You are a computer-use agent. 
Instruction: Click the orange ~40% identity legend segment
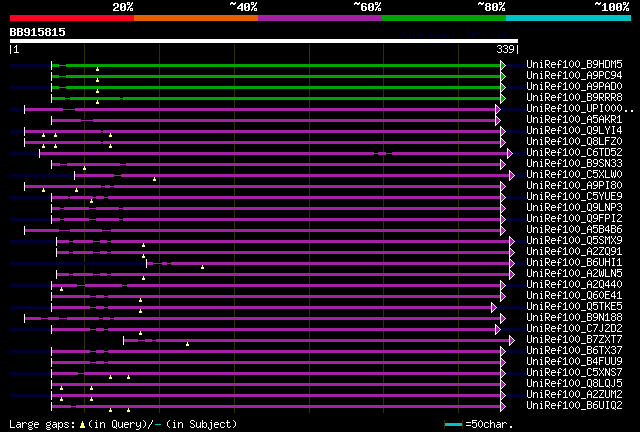coord(196,18)
